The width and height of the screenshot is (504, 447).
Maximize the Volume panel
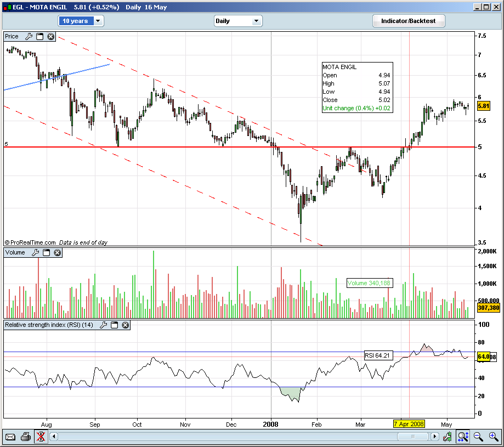(x=47, y=253)
